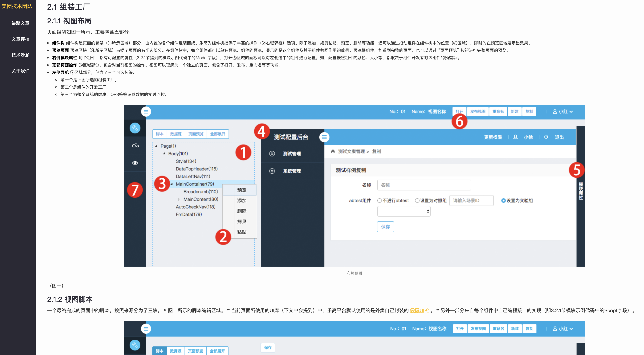Open the cloud-link development factory icon in the sidebar
The image size is (644, 355).
tap(135, 145)
